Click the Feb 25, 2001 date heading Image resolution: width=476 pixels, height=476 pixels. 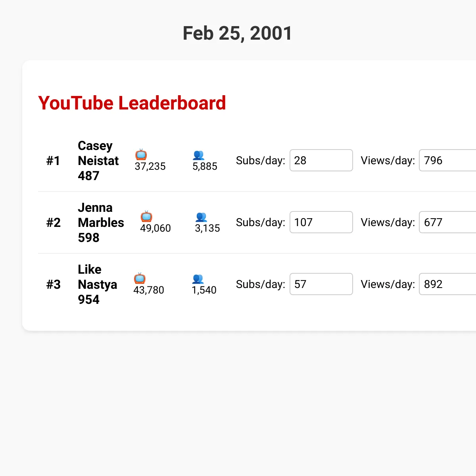(x=238, y=33)
